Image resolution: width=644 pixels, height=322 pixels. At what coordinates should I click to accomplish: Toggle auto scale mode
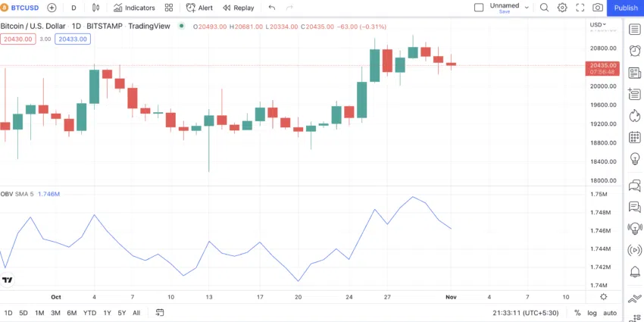click(610, 313)
